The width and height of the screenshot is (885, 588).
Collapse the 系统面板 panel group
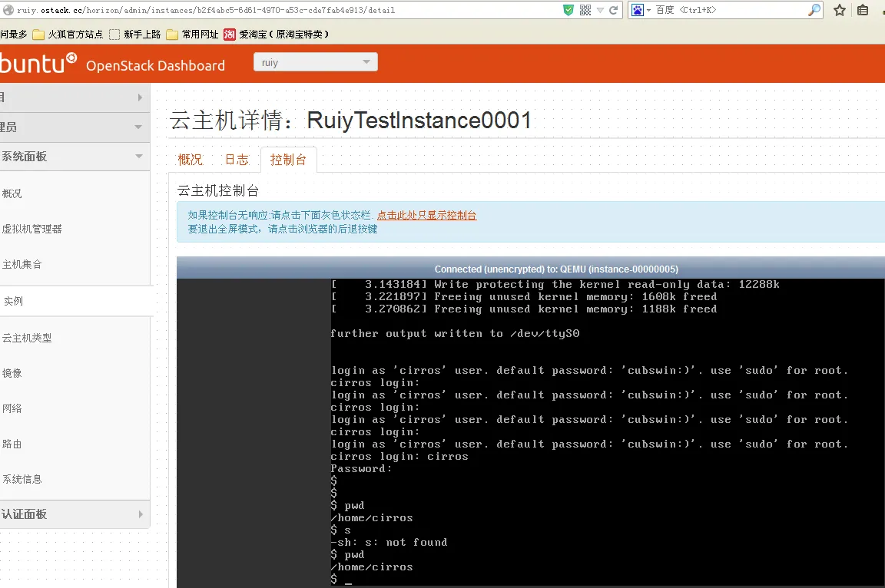pos(75,156)
